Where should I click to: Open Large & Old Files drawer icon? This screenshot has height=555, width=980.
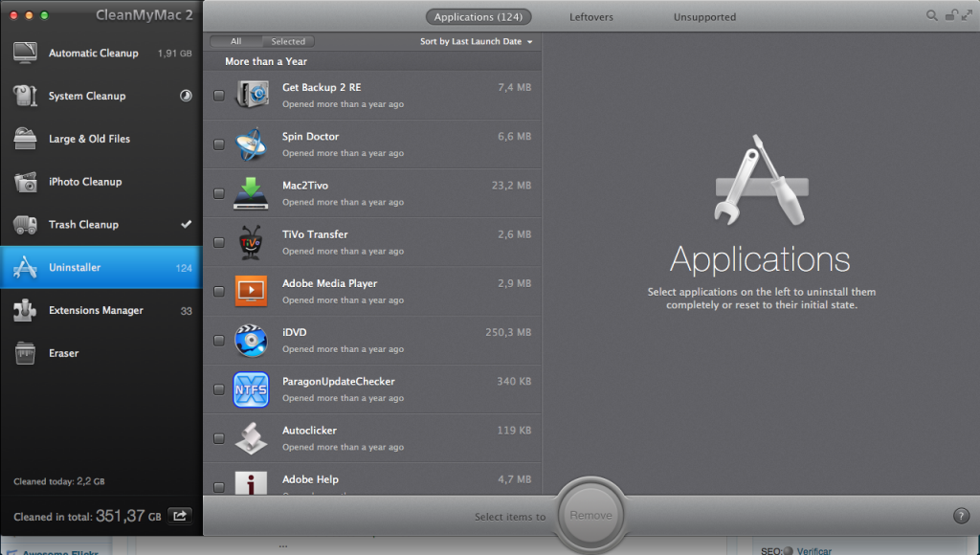coord(25,139)
